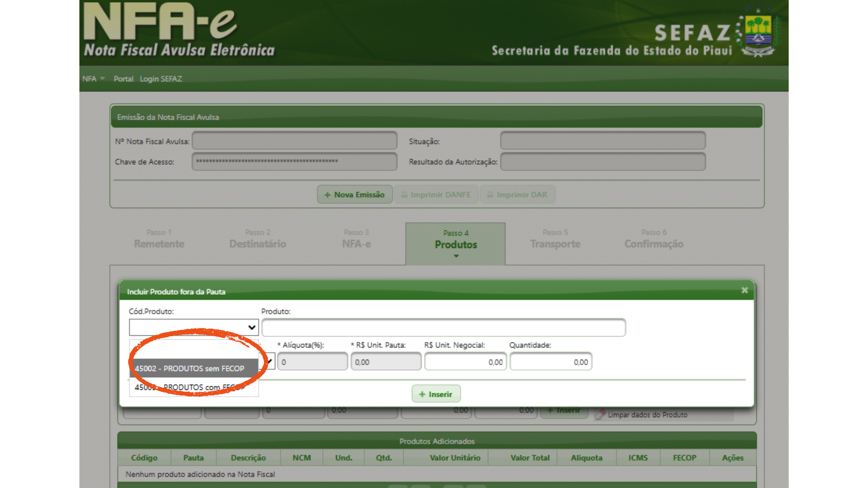This screenshot has height=488, width=868.
Task: Click the Produto text field
Action: pos(443,328)
